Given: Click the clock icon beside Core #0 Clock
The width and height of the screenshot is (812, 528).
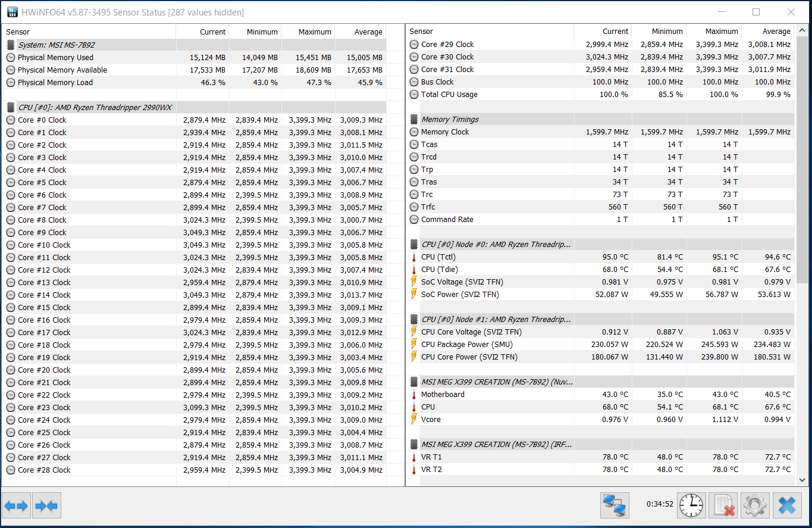Looking at the screenshot, I should click(x=11, y=120).
